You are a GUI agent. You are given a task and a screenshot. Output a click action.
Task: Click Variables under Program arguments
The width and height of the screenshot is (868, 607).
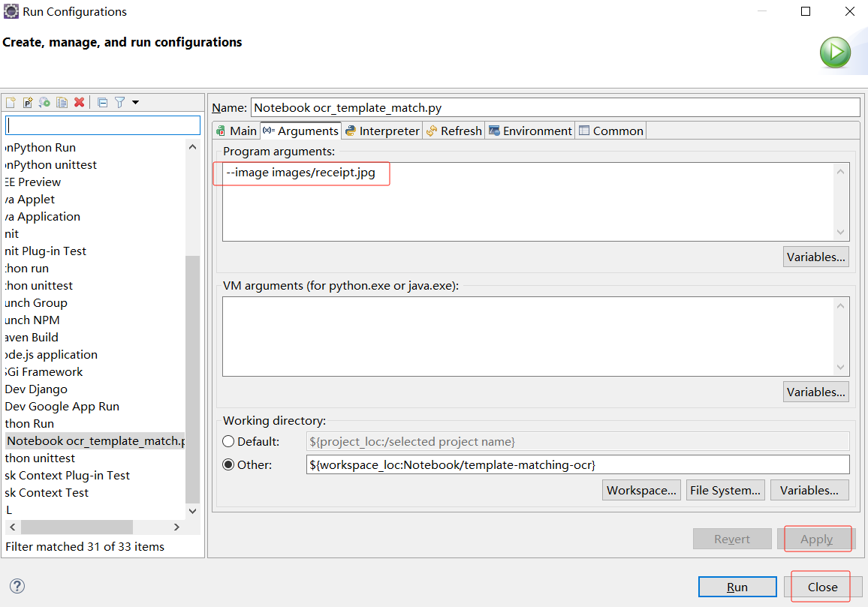pyautogui.click(x=815, y=257)
